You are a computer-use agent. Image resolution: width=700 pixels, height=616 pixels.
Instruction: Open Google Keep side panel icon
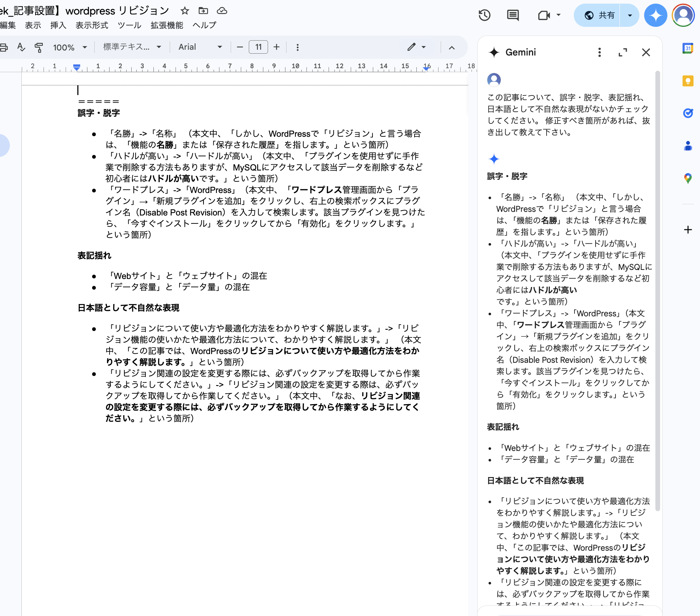(688, 81)
